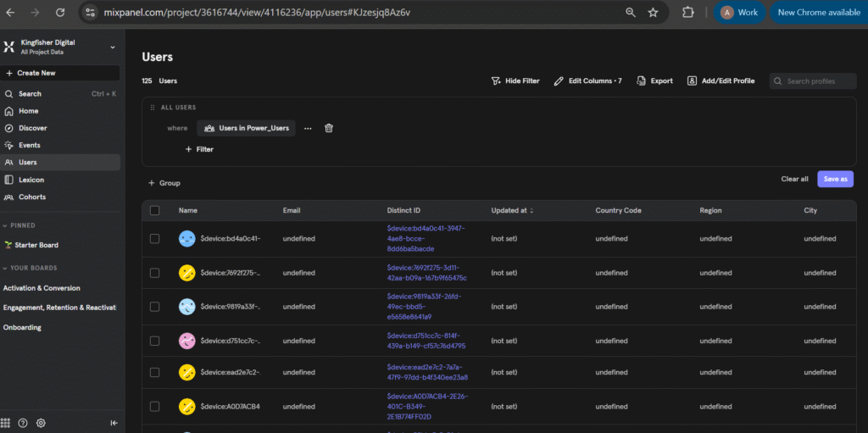Open Starter Board
The height and width of the screenshot is (433, 868).
[31, 245]
